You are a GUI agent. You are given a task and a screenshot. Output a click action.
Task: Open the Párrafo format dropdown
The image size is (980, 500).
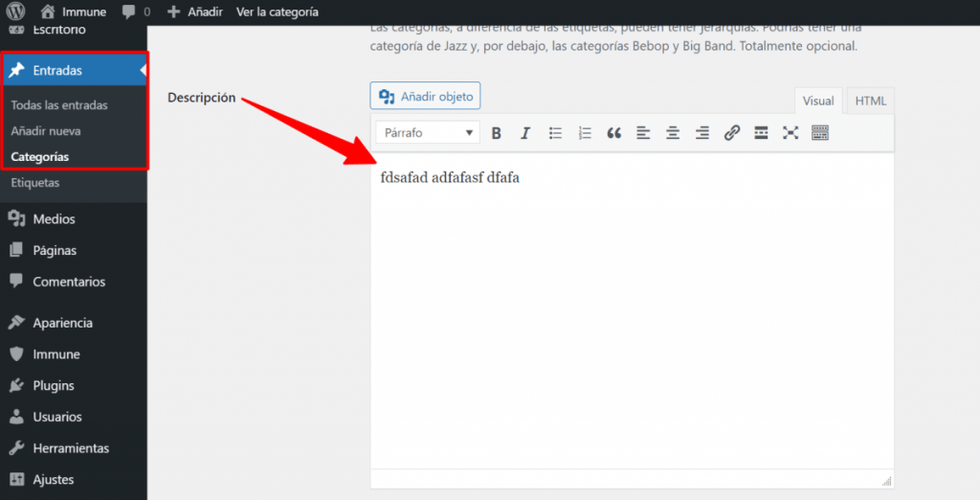click(428, 133)
